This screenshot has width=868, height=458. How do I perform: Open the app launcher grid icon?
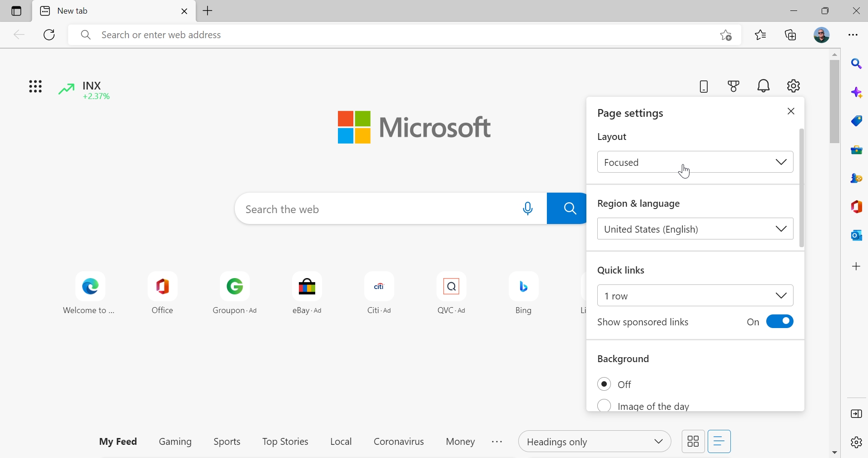click(x=35, y=86)
